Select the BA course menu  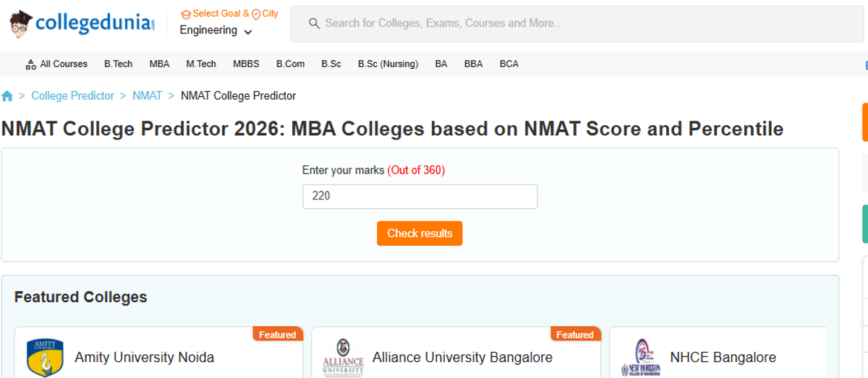[x=441, y=64]
